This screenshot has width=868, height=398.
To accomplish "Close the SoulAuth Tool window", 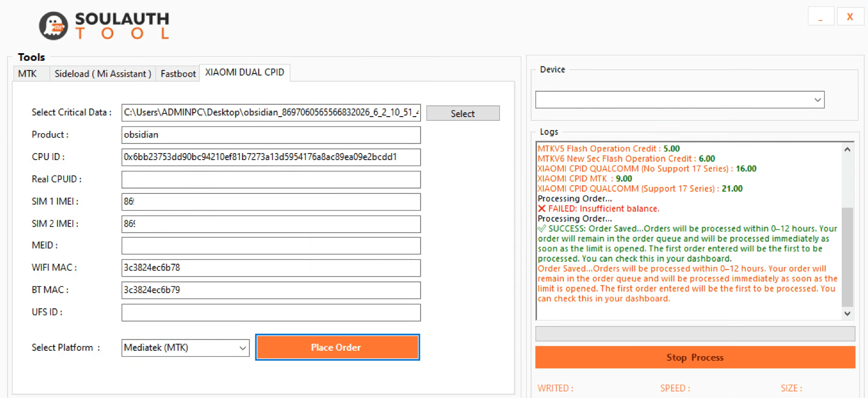I will 850,16.
